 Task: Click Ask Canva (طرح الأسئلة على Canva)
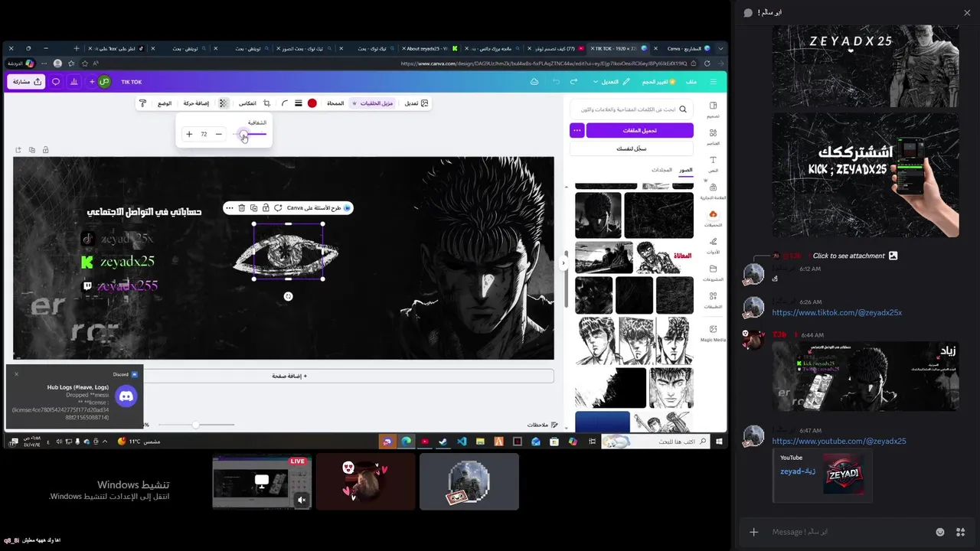tap(318, 207)
